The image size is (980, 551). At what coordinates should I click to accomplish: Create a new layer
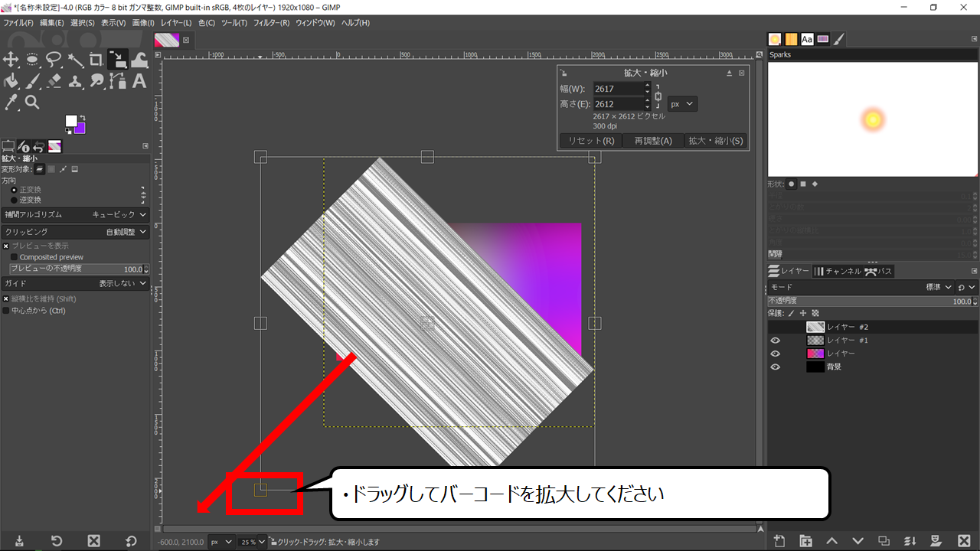[779, 541]
